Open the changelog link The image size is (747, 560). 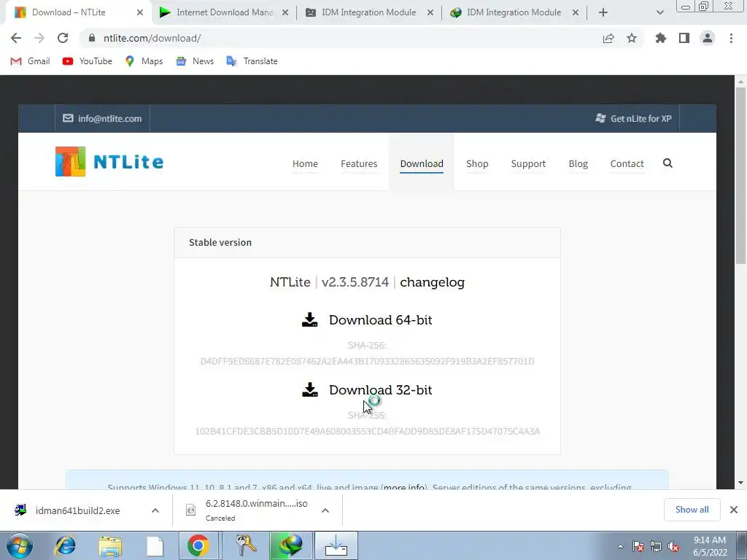(x=432, y=282)
